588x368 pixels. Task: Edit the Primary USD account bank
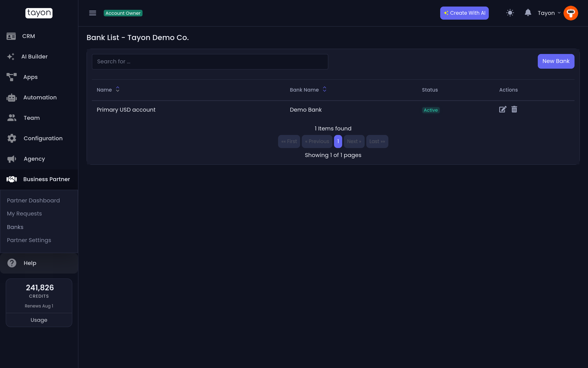tap(503, 109)
